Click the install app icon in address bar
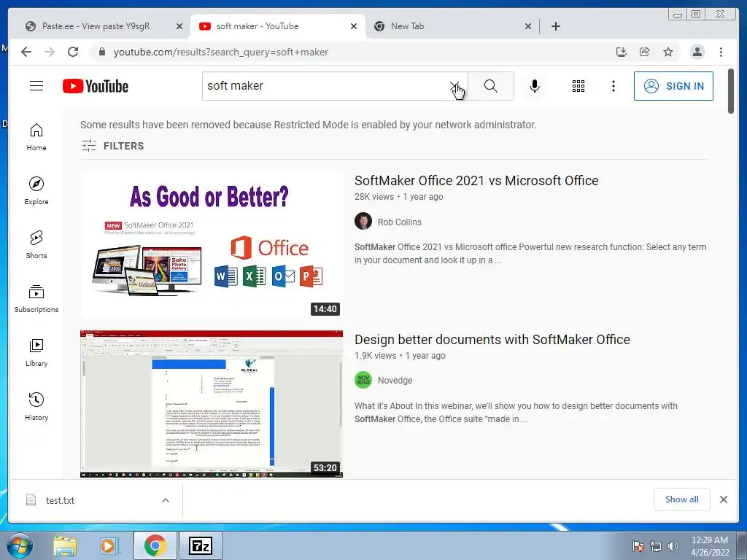The height and width of the screenshot is (560, 747). 622,52
